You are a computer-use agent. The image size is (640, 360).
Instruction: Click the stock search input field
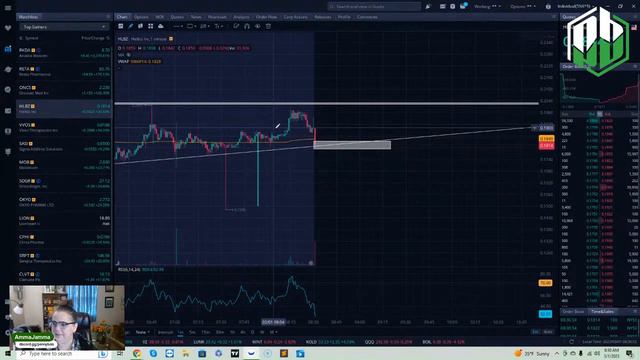coord(374,7)
